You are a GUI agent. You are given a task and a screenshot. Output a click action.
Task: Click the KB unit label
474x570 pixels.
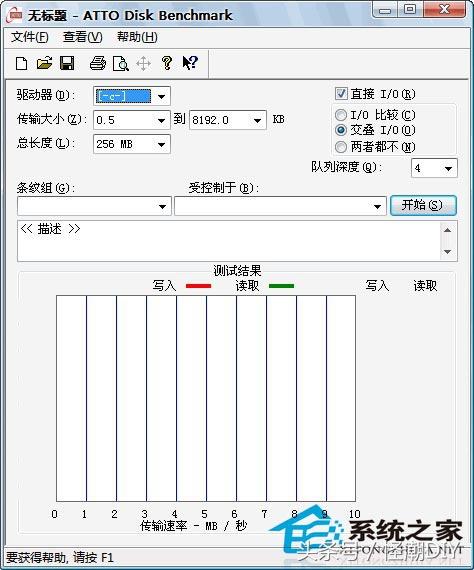pyautogui.click(x=278, y=119)
